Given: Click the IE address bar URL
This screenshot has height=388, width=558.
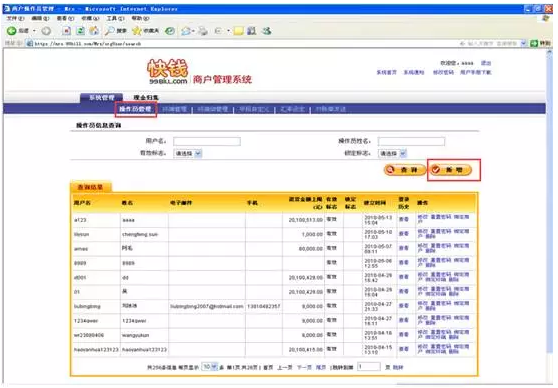Looking at the screenshot, I should (x=88, y=44).
